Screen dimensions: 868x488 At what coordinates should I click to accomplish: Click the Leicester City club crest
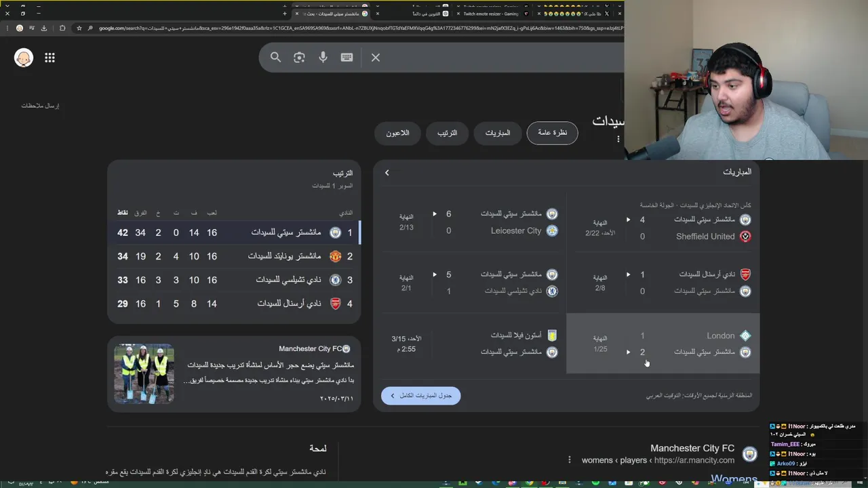[x=552, y=231]
